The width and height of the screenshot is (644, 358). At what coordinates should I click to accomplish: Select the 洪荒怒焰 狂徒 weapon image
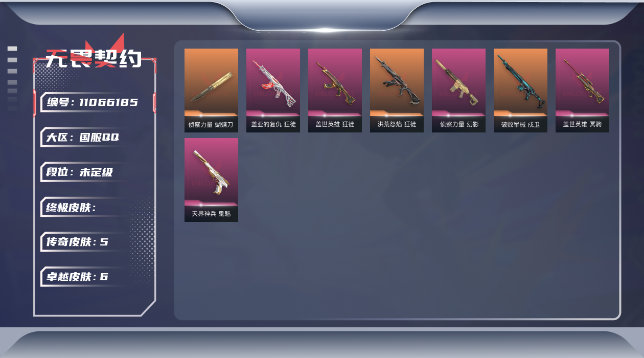tap(397, 82)
